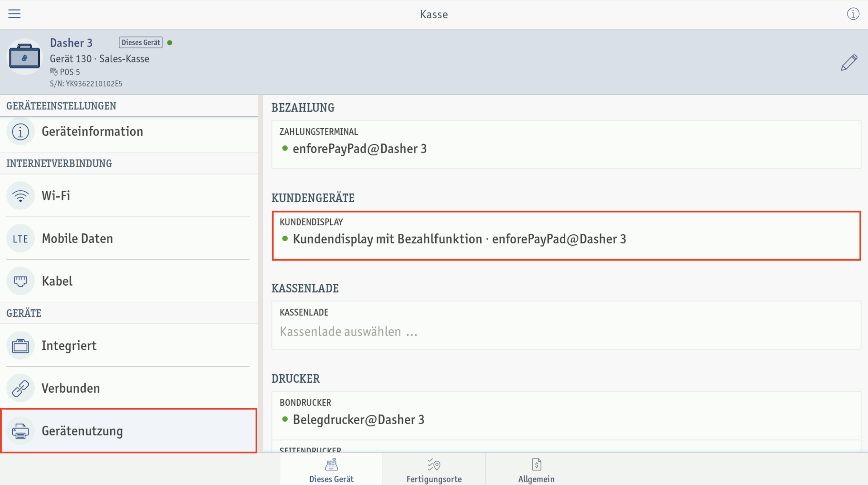
Task: Click the Allgemein document tab icon
Action: click(x=536, y=464)
